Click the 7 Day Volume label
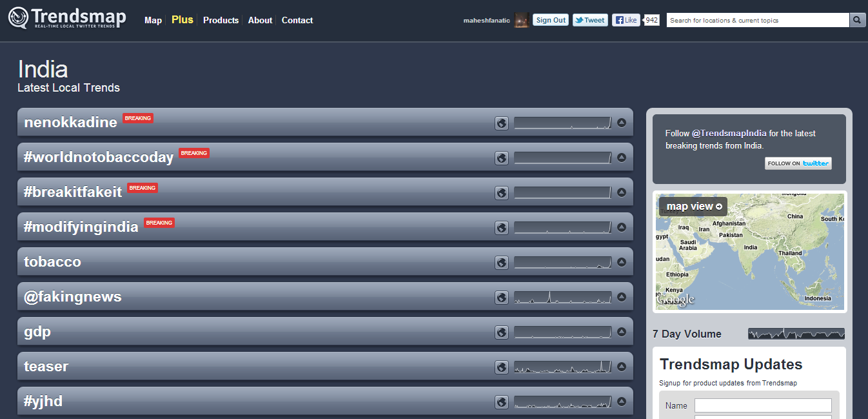Screen dimensions: 868x419 click(687, 334)
